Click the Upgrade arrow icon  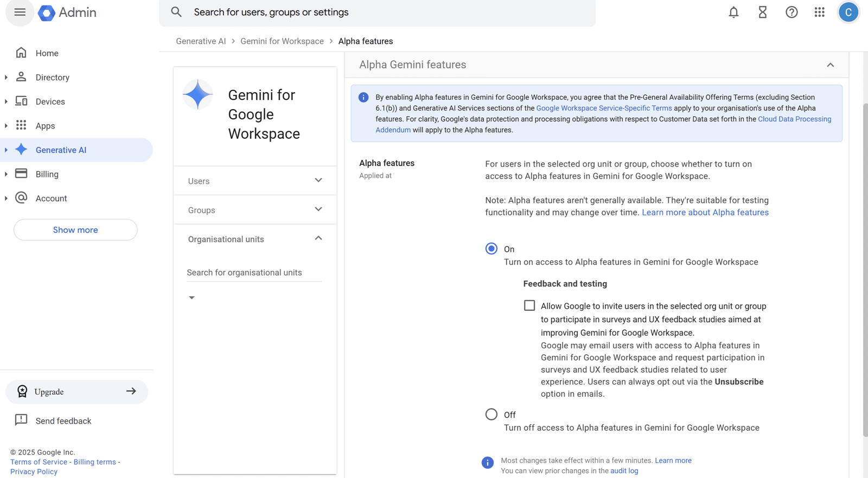pos(131,391)
